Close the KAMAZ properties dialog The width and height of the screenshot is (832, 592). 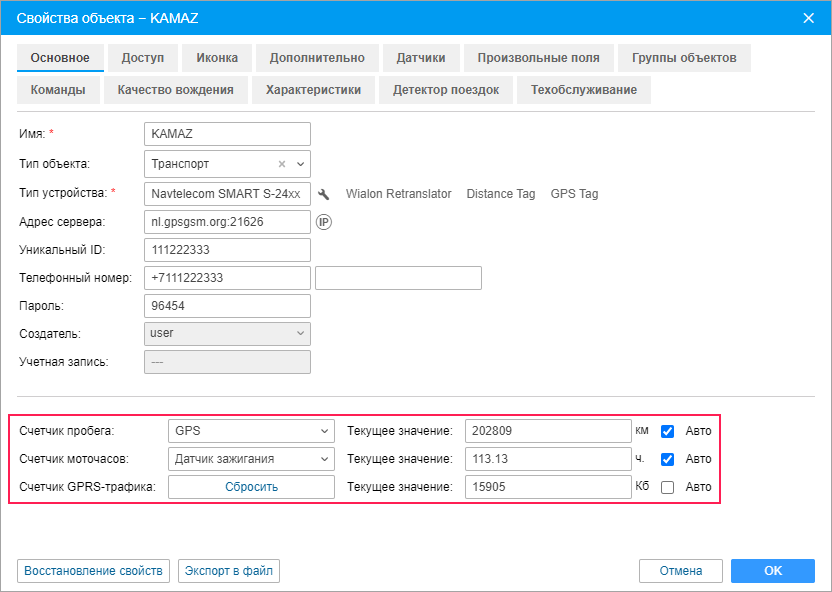tap(808, 18)
